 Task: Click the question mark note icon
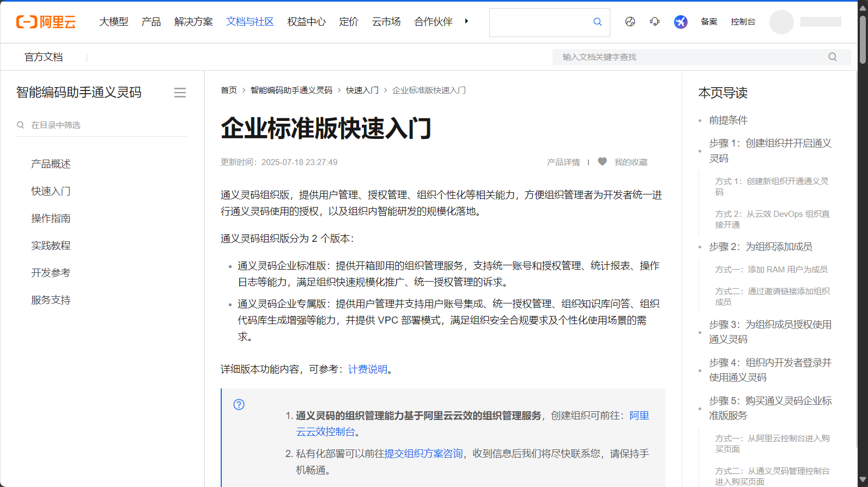click(x=239, y=404)
